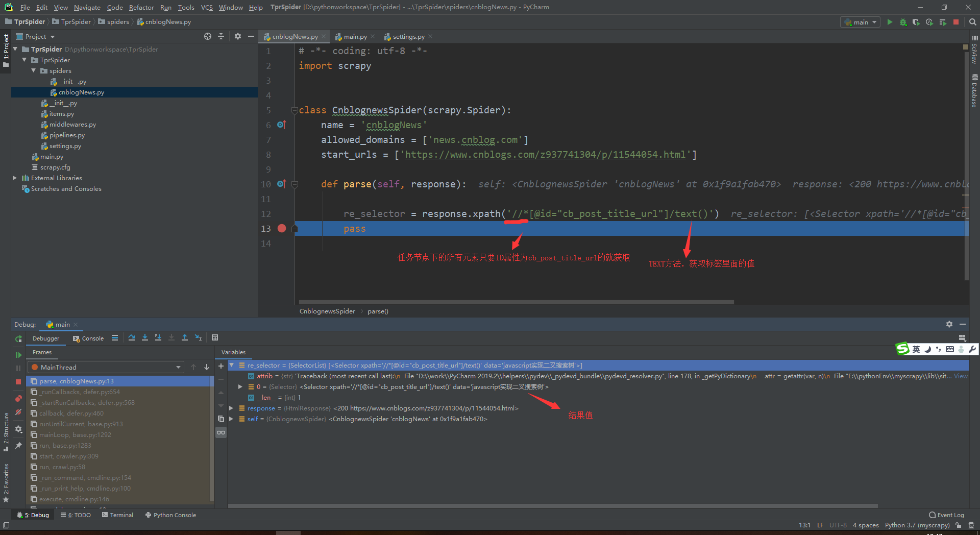Open Python Console tool window
The height and width of the screenshot is (535, 980).
pos(170,515)
